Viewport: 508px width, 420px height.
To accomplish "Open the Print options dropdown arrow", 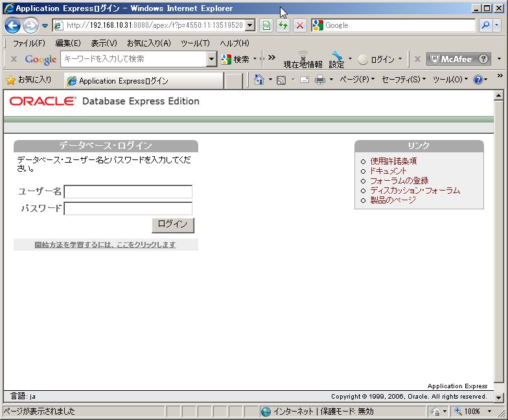I will coord(331,80).
